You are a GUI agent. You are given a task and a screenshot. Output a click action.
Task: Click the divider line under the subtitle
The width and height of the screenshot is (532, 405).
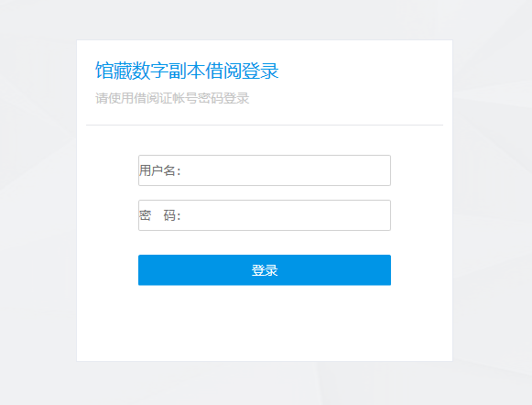click(265, 125)
